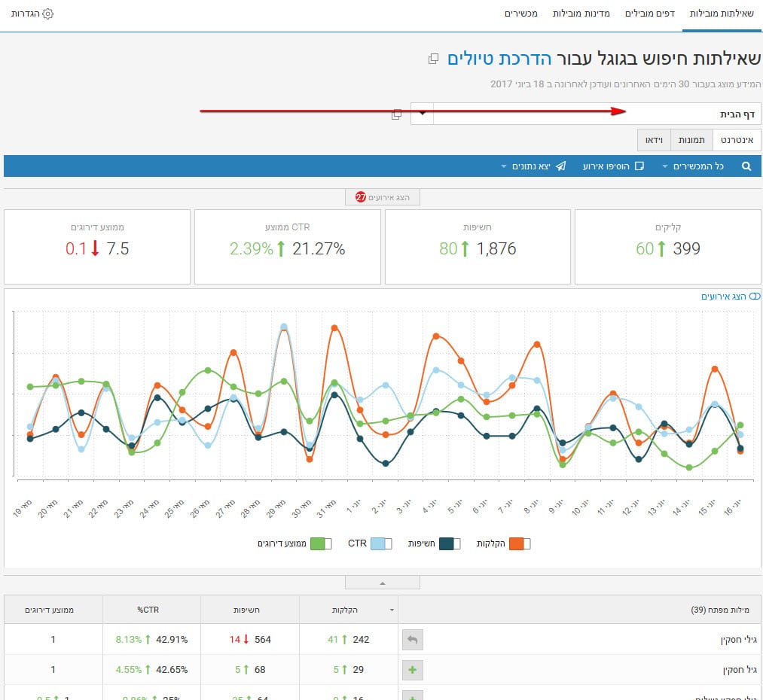The height and width of the screenshot is (700, 763).
Task: Click the הדרכת טיולים site link
Action: click(499, 59)
